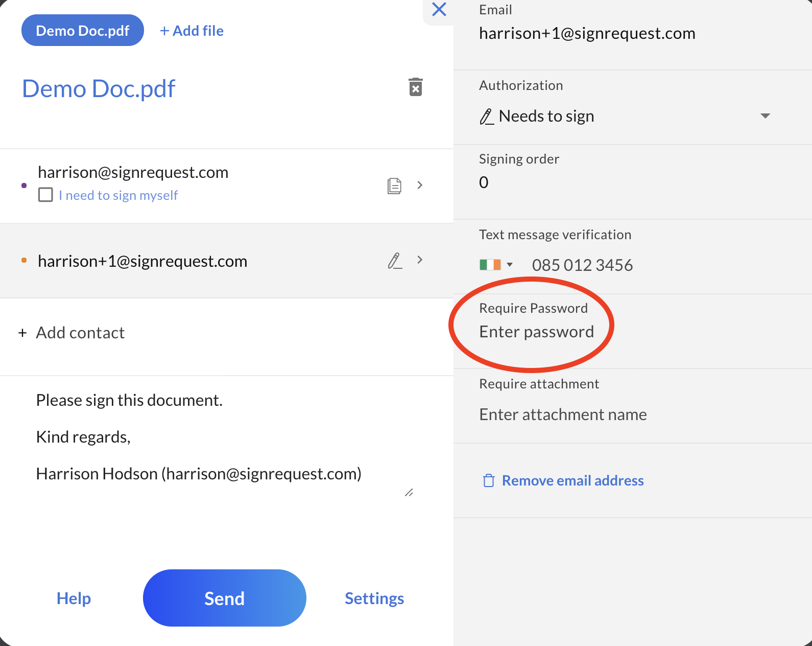Click the Enter password field
The image size is (812, 646).
[536, 332]
